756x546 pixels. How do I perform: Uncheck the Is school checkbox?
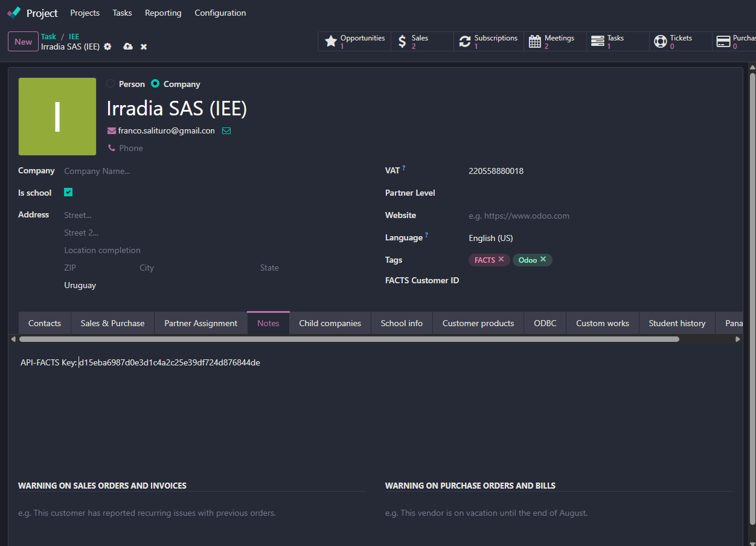pos(68,193)
